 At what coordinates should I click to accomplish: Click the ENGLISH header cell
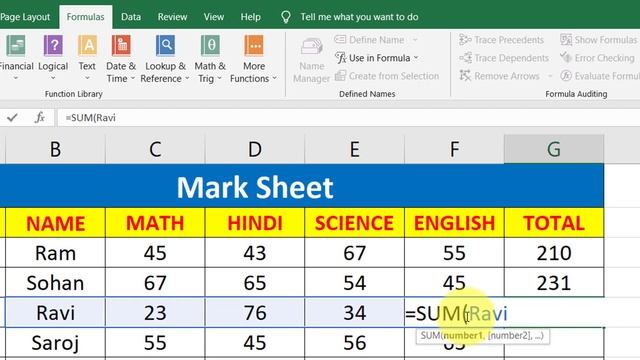tap(454, 223)
